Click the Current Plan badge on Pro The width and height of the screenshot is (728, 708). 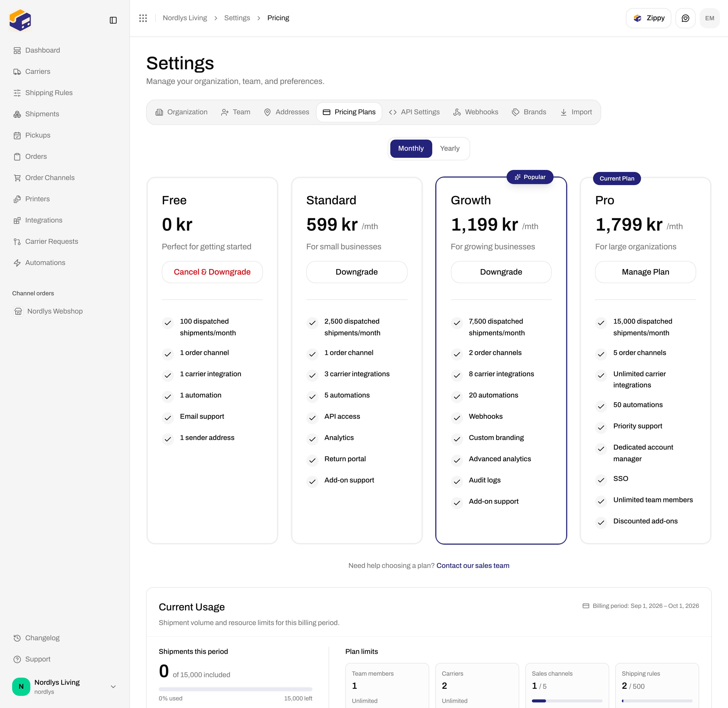coord(617,179)
